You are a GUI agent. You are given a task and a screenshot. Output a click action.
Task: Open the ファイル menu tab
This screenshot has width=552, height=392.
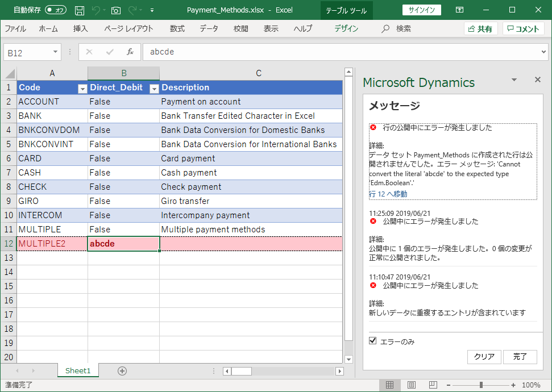[15, 28]
